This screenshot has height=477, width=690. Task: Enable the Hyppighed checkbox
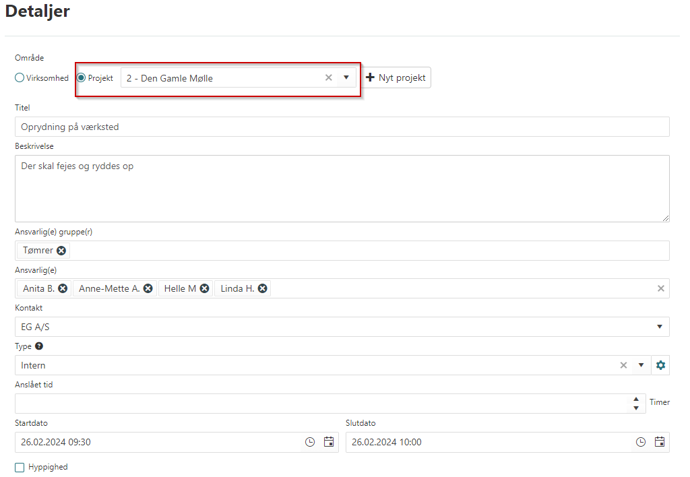(20, 467)
